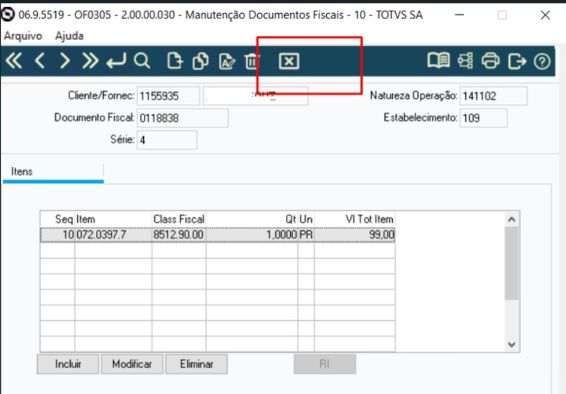Minimize the Manutenção Documentos Fiscais window
The image size is (566, 394).
(x=459, y=15)
